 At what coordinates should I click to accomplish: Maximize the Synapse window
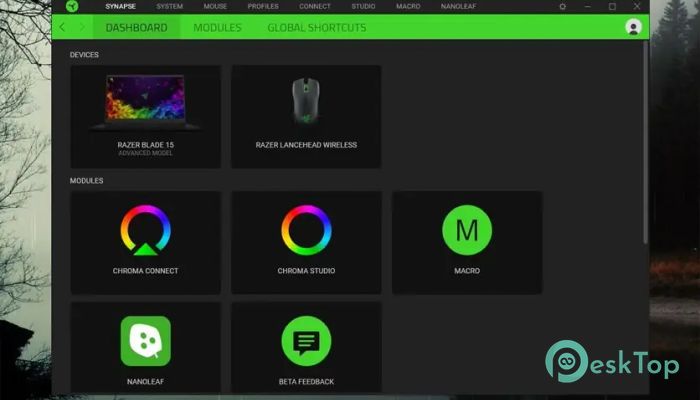612,6
